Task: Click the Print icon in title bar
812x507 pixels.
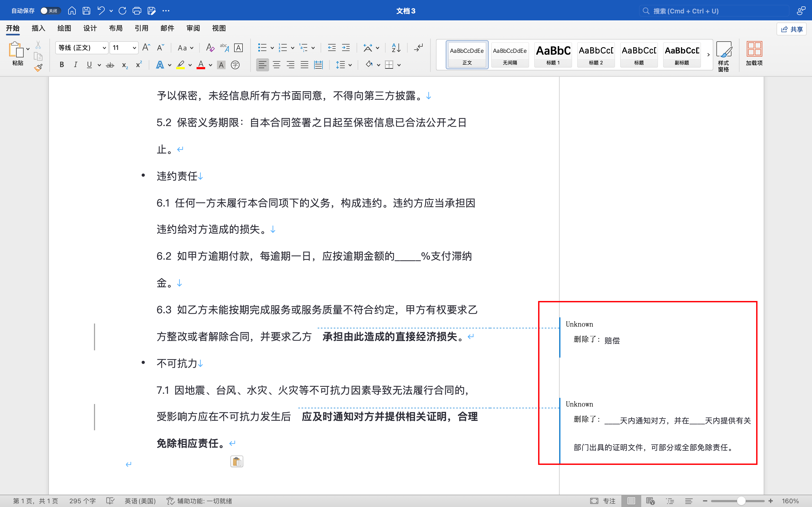Action: coord(137,11)
